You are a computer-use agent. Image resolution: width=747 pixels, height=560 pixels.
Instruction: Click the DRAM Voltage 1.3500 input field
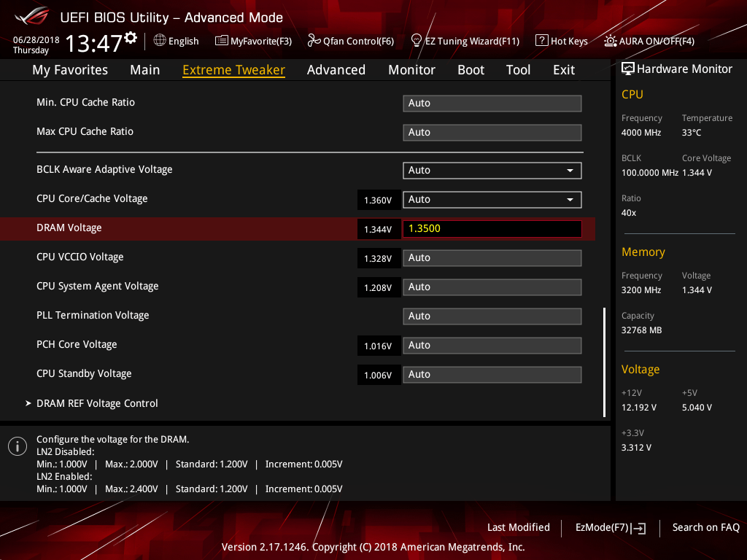pos(492,228)
